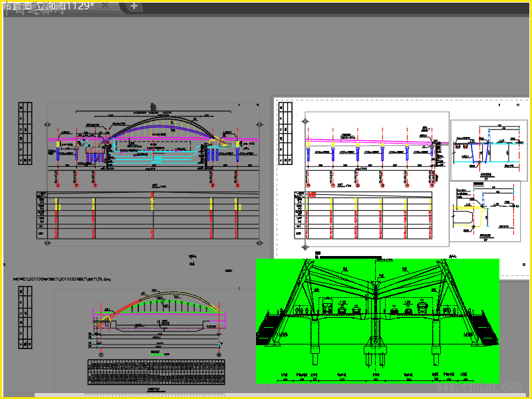This screenshot has height=399, width=532.
Task: Open a new drawing tab with plus button
Action: tap(134, 6)
